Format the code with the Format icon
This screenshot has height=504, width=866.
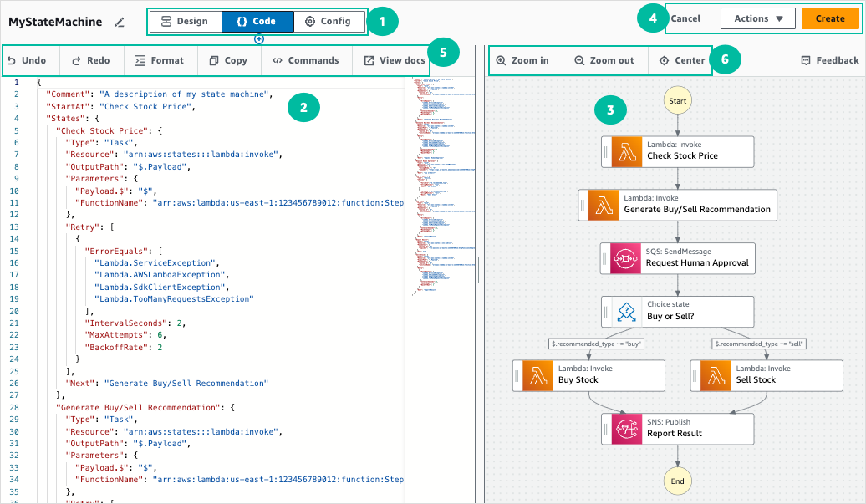click(x=139, y=59)
